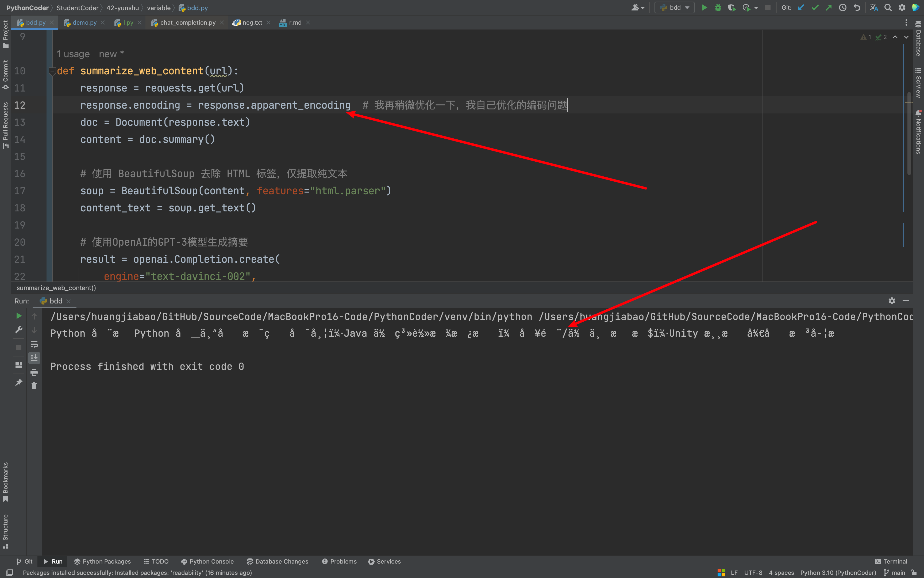The image size is (924, 578).
Task: Open Search Everywhere magnifier icon
Action: (x=888, y=8)
